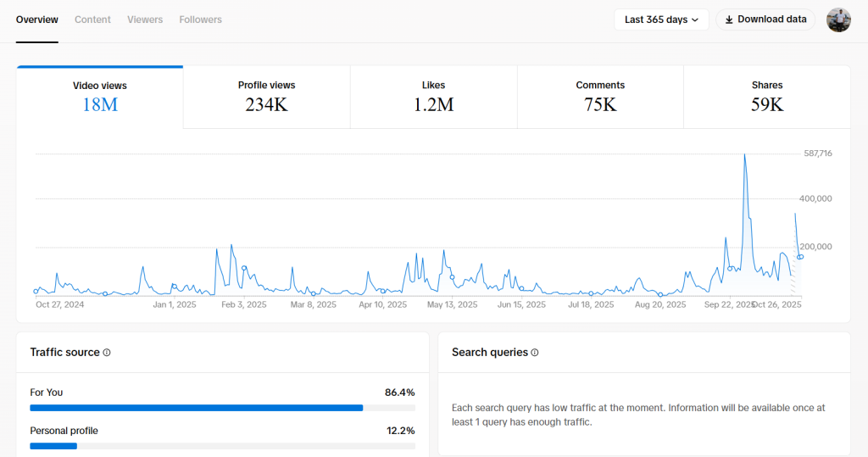
Task: Click the Feb 3, 2025 axis label
Action: [x=244, y=304]
